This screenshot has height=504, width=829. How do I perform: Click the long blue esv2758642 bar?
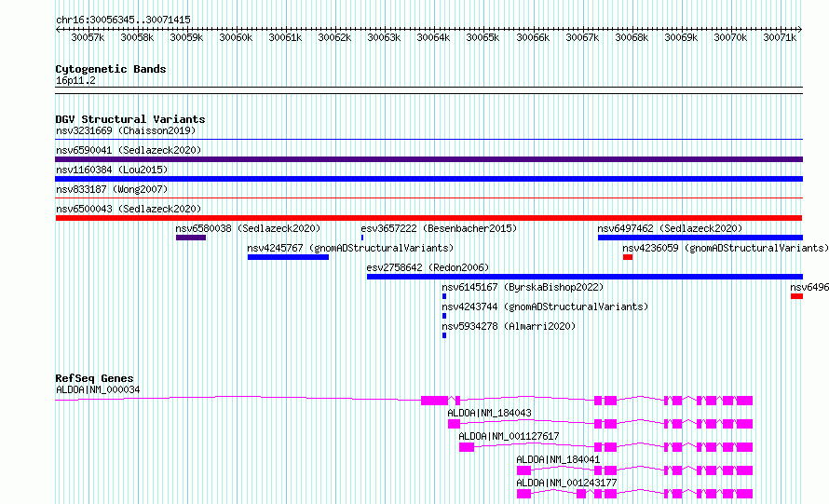pyautogui.click(x=585, y=277)
